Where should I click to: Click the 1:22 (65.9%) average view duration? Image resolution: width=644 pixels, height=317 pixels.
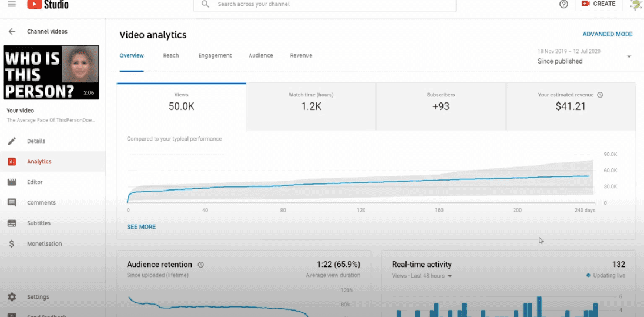pyautogui.click(x=338, y=265)
